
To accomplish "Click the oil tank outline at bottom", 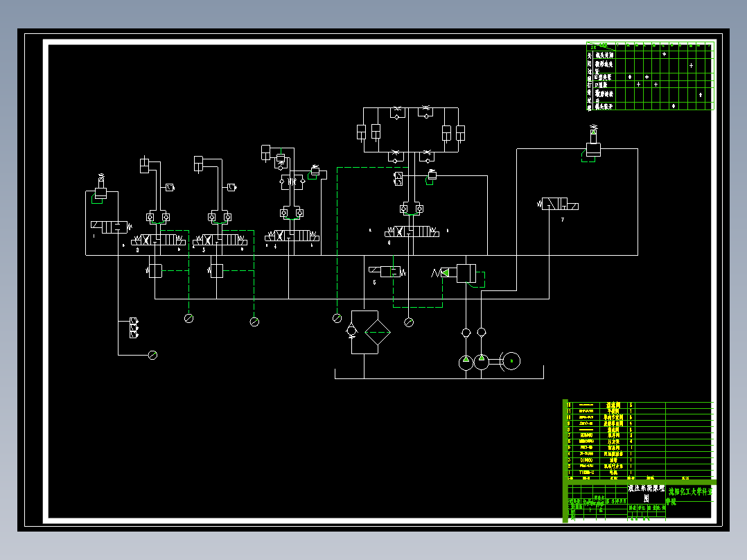I will (x=439, y=372).
